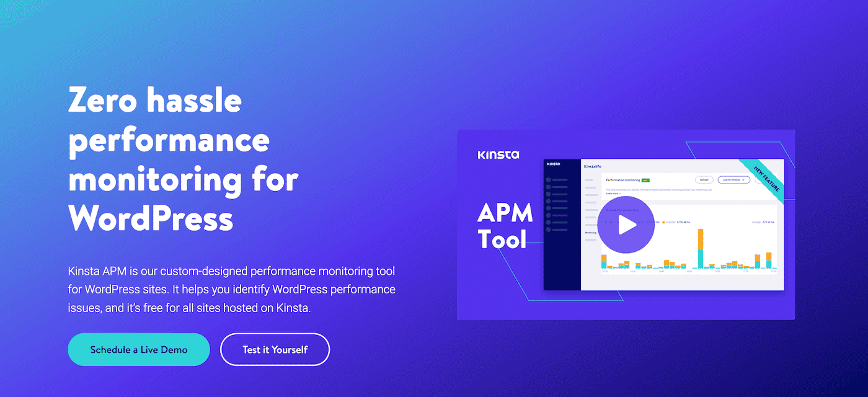868x397 pixels.
Task: Click the Kinsta logo in the dark sidebar
Action: (553, 164)
